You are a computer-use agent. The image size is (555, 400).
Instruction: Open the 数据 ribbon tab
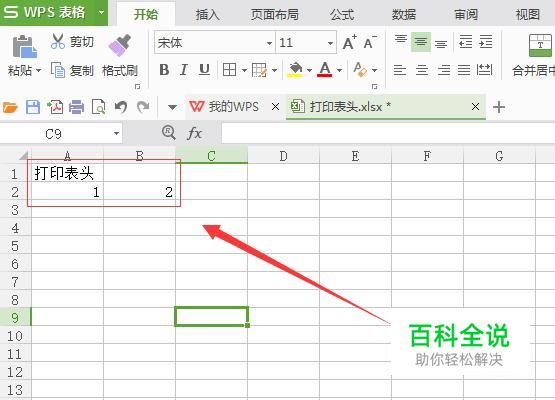pos(404,15)
